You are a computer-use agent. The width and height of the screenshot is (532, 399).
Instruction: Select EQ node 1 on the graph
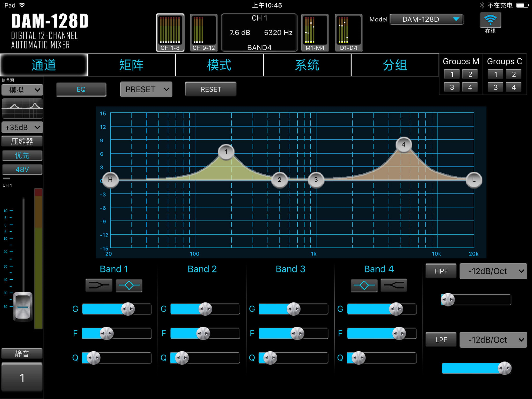[x=226, y=152]
